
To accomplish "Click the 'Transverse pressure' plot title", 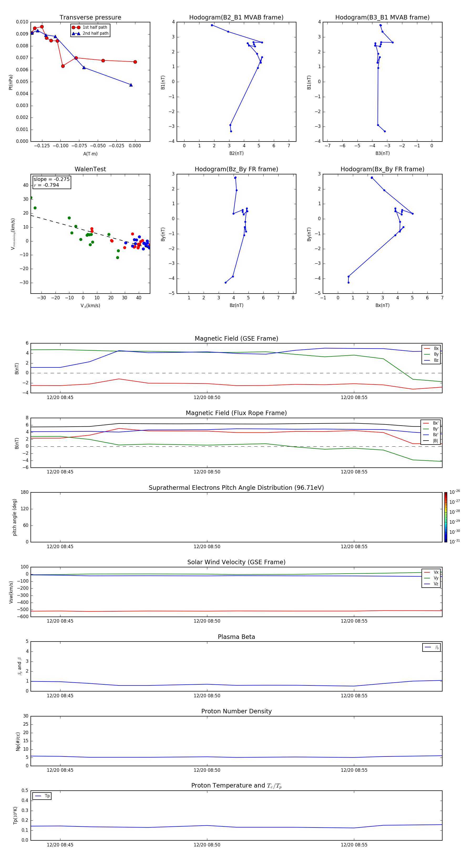I will [90, 18].
